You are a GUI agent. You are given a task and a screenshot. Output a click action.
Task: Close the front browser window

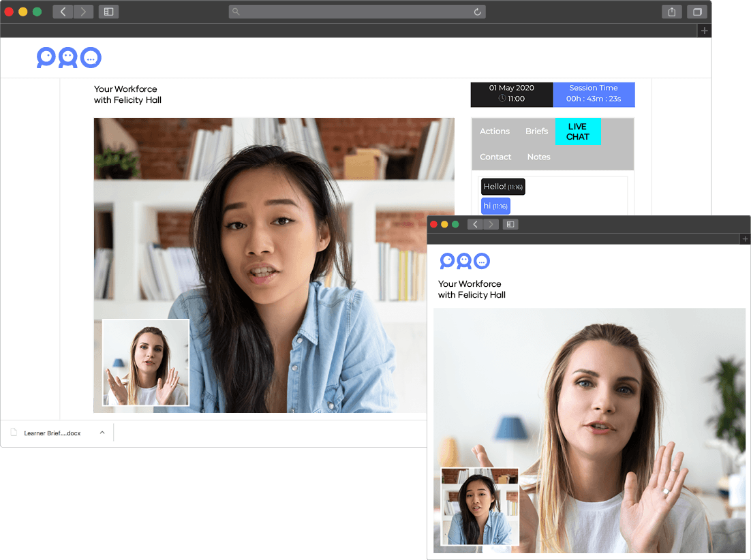point(433,225)
